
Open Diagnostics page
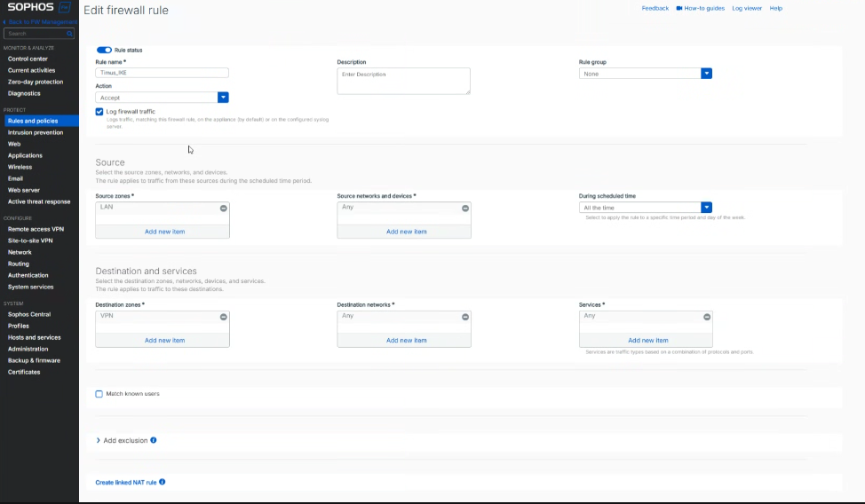point(24,94)
